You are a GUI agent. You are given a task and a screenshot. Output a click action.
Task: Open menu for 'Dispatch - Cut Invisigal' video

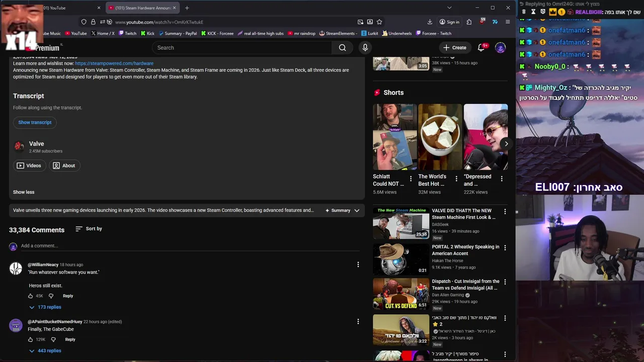[x=505, y=283]
